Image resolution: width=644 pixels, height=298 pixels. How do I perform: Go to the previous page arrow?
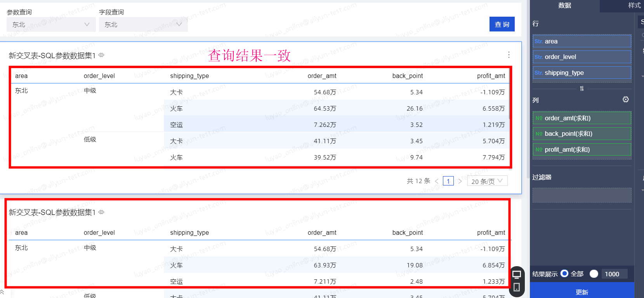pos(437,181)
